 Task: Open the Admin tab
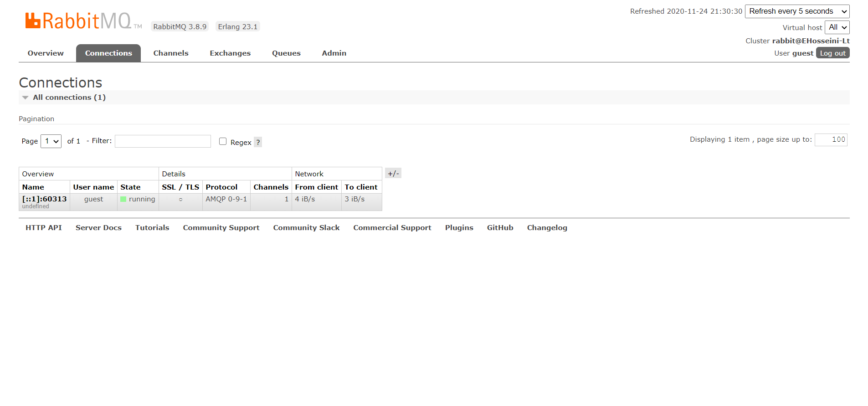(334, 53)
